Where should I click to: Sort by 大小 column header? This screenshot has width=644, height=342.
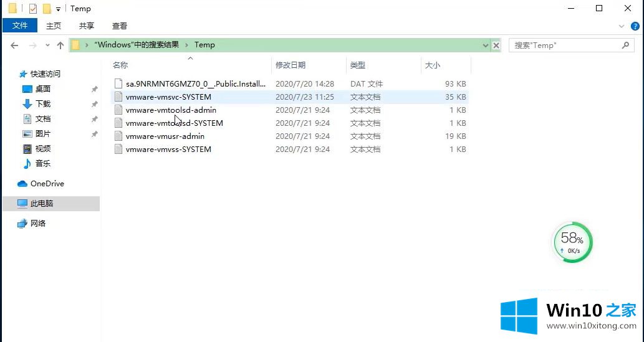432,65
